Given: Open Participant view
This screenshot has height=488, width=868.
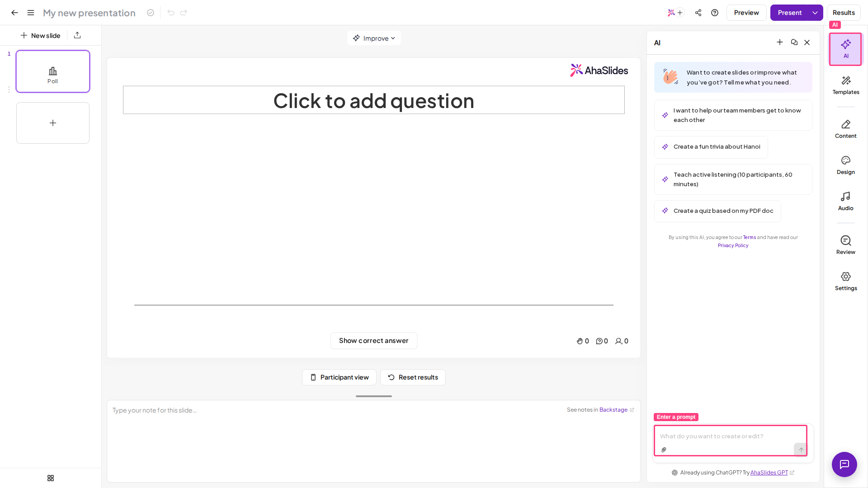Looking at the screenshot, I should (x=339, y=377).
